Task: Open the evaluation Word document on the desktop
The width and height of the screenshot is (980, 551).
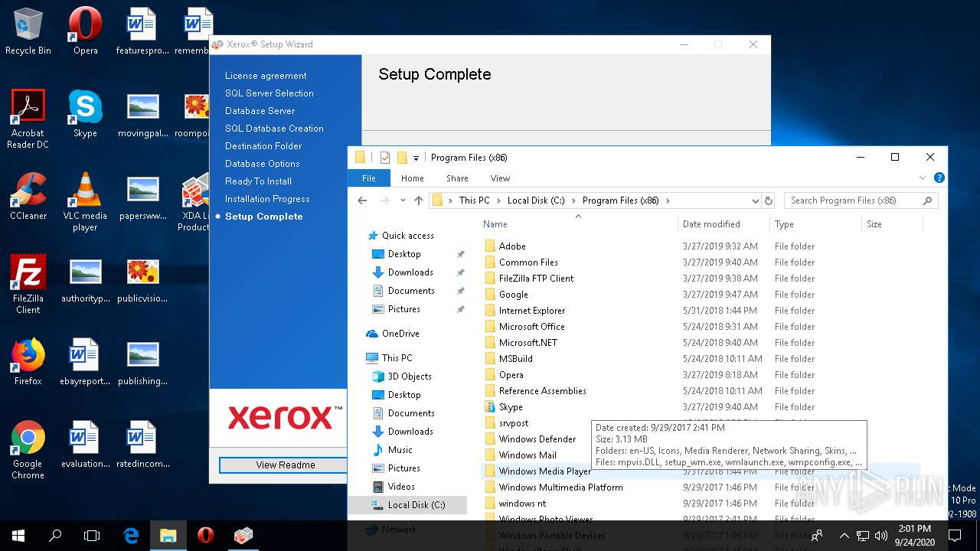Action: [x=85, y=445]
